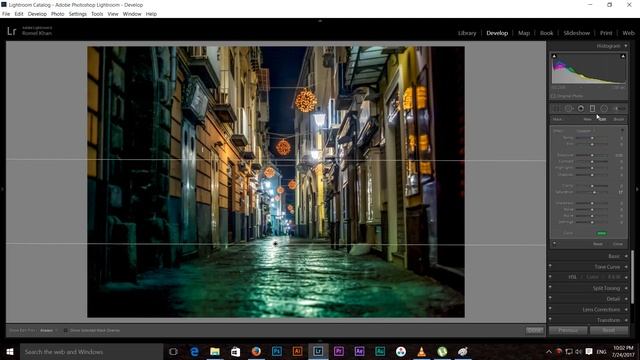640x360 pixels.
Task: Hide the right panel via edge arrow
Action: coord(637,189)
